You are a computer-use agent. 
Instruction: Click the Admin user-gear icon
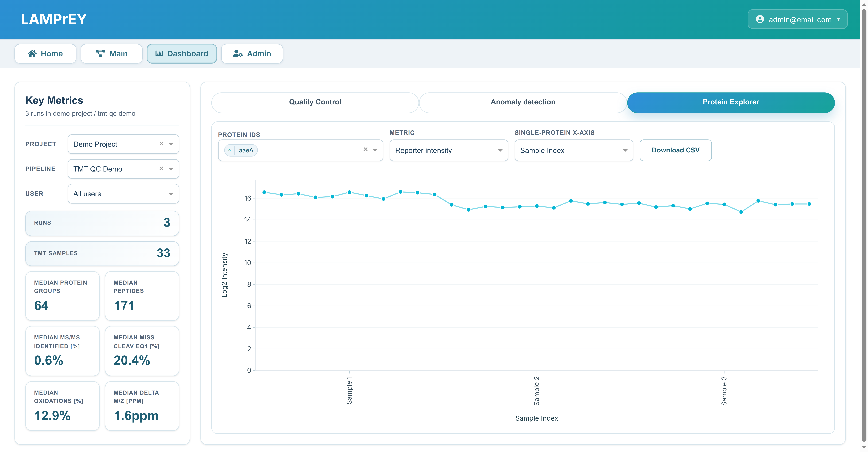click(238, 54)
